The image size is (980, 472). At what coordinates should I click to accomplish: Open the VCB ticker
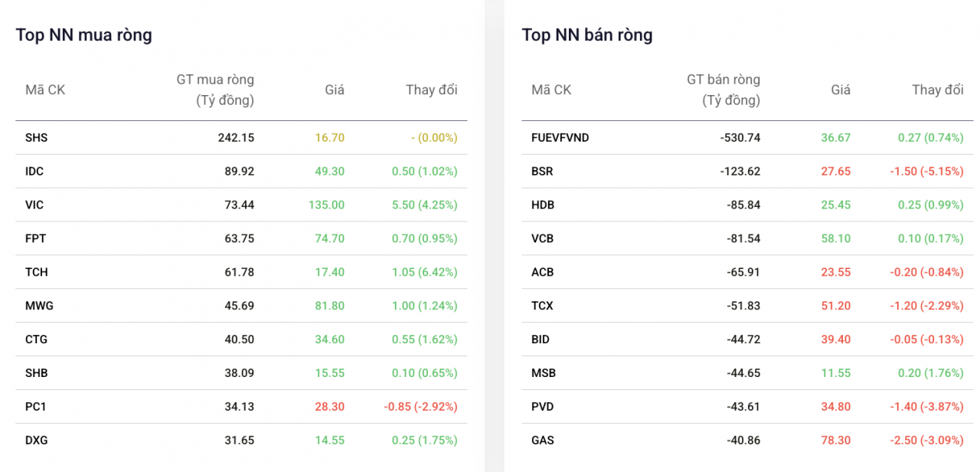point(542,239)
